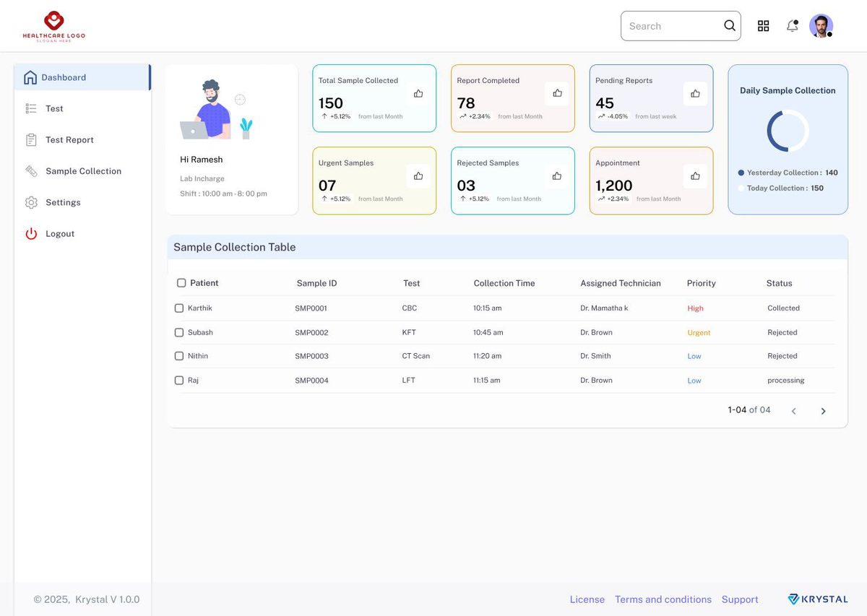Open Terms and conditions link
Viewport: 867px width, 616px height.
coord(663,599)
